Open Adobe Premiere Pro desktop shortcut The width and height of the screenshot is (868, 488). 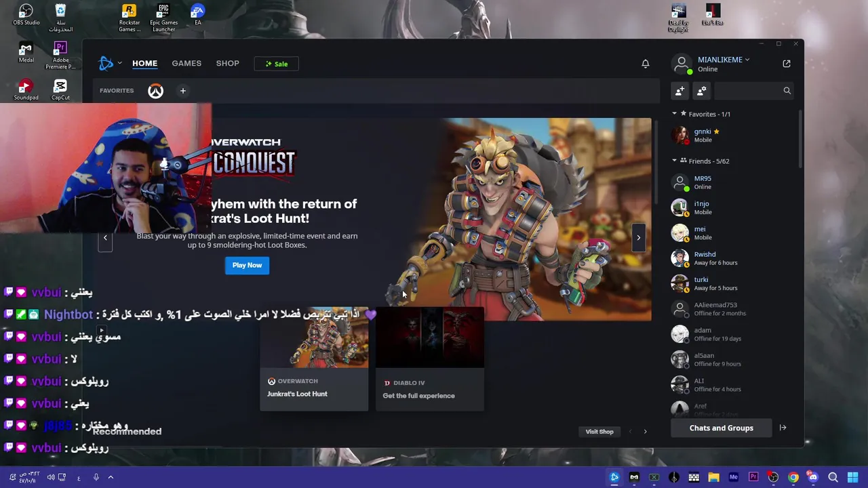point(60,56)
